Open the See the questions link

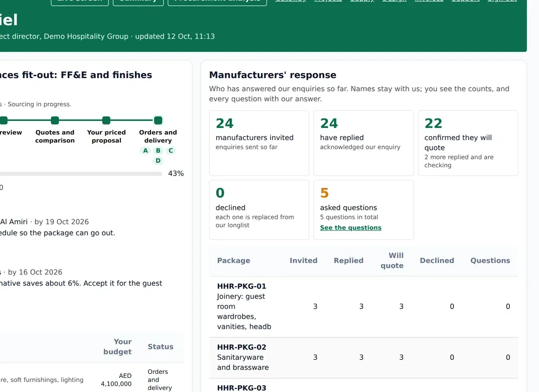point(351,228)
